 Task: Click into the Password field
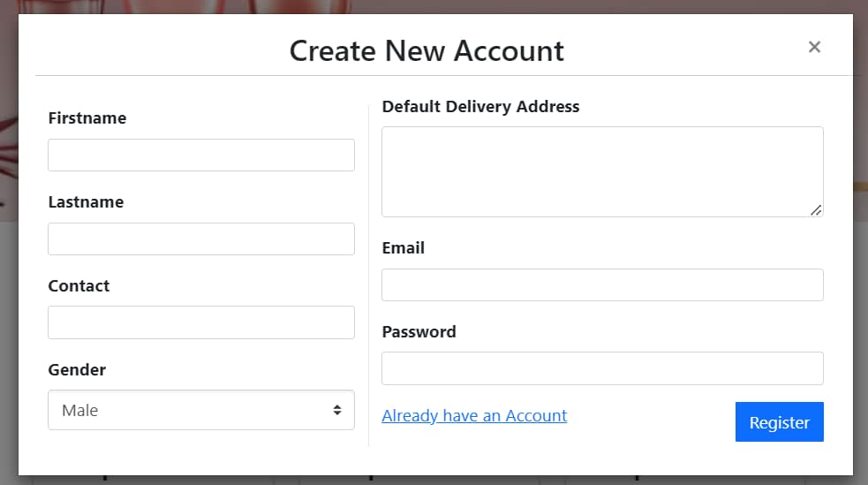[601, 368]
